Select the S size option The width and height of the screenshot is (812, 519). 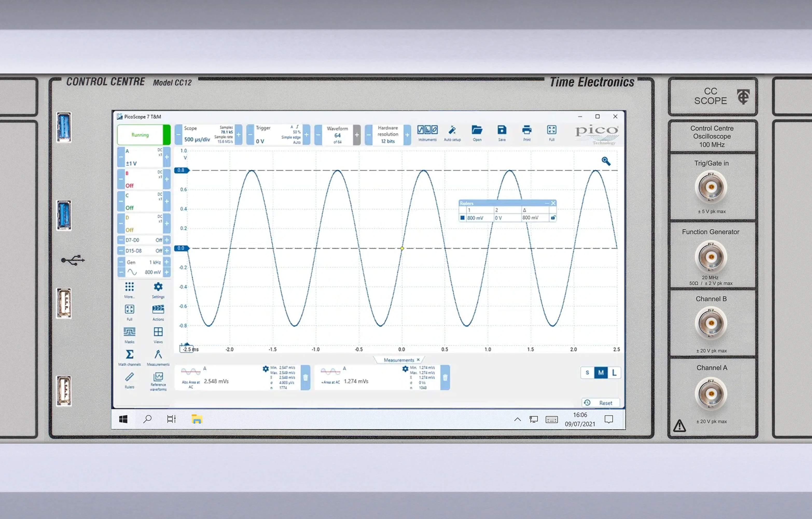coord(587,373)
